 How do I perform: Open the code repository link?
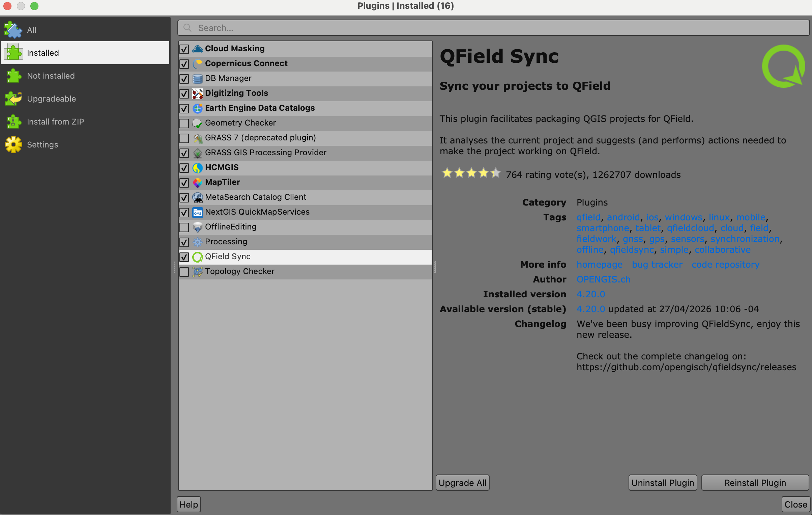point(726,265)
